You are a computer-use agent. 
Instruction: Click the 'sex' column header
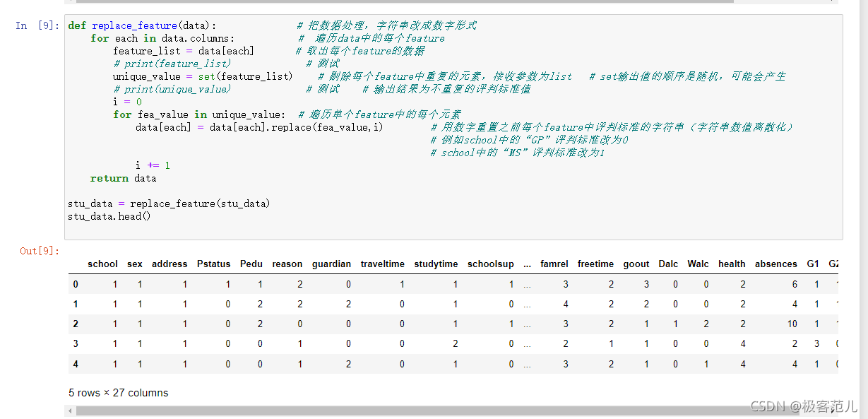[x=135, y=264]
